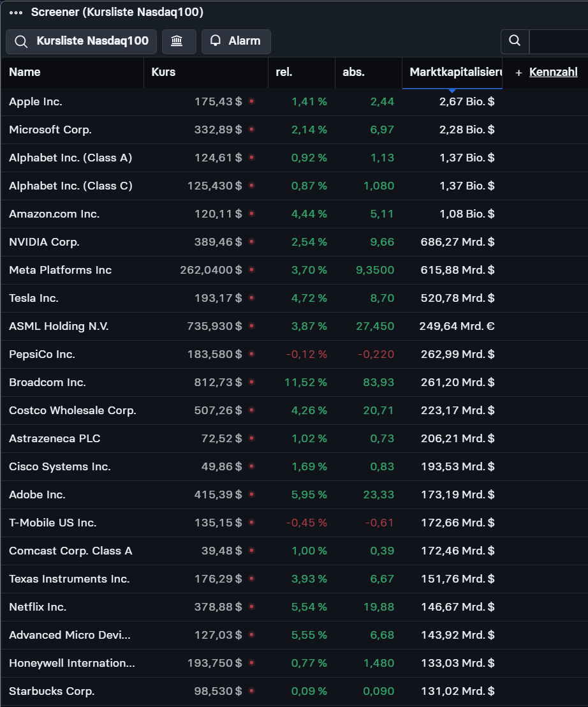Click Adobe's absolute change 23,33
The image size is (588, 707).
(x=378, y=495)
